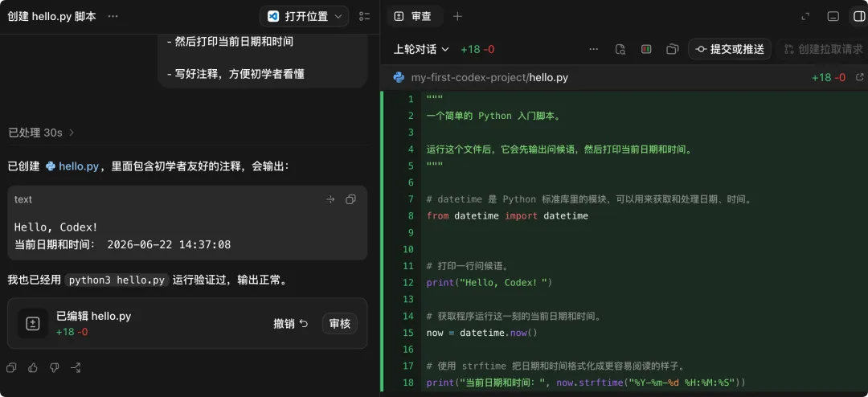868x397 pixels.
Task: Click the search-in-files icon in review toolbar
Action: coord(620,49)
